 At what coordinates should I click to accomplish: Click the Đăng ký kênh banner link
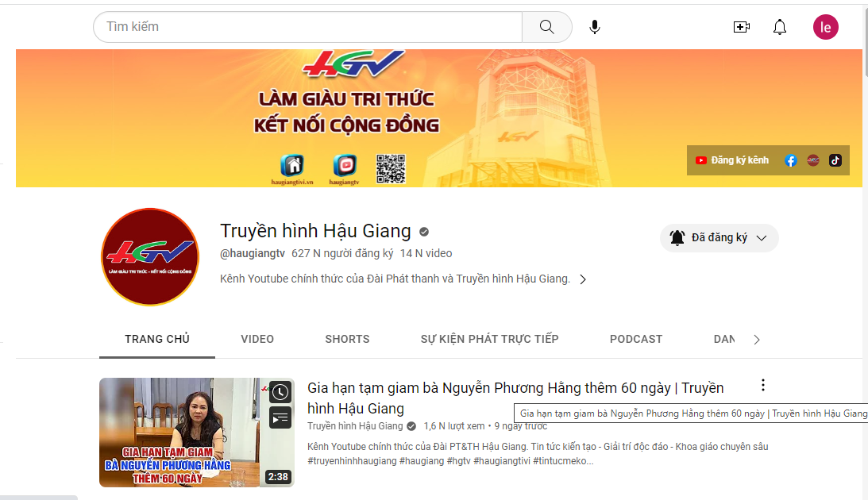732,160
